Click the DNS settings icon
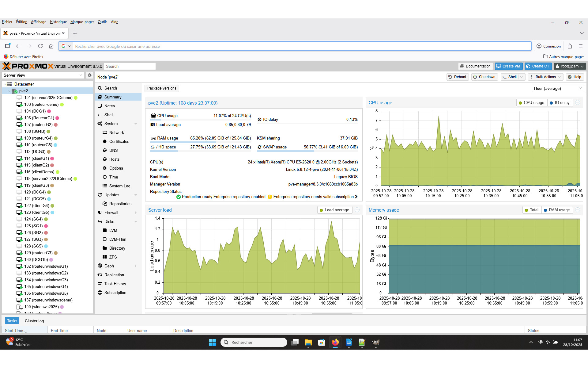The height and width of the screenshot is (368, 588). [x=104, y=150]
